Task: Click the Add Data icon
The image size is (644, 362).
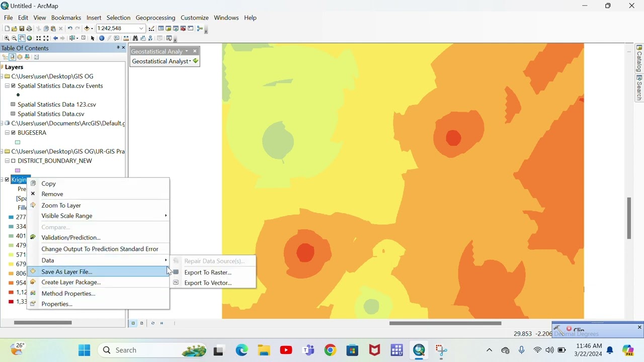Action: point(87,29)
